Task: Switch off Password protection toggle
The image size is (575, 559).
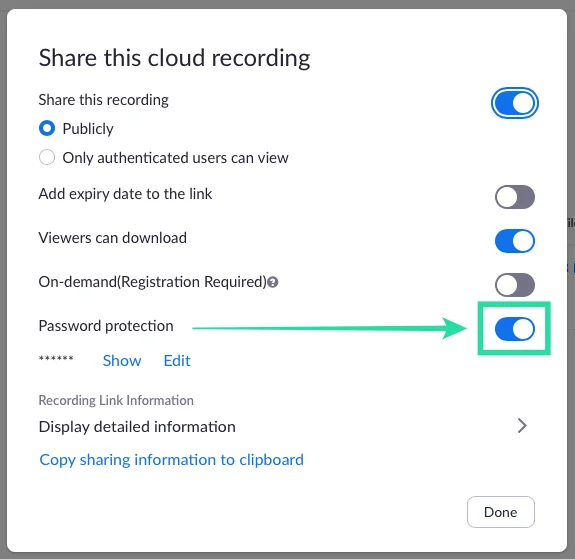Action: pos(514,329)
